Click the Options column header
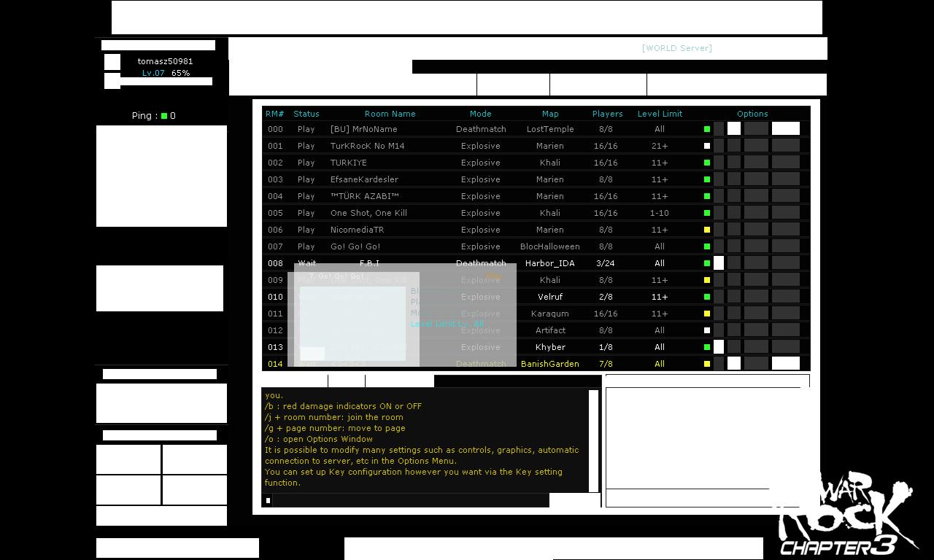934x560 pixels. click(x=752, y=114)
